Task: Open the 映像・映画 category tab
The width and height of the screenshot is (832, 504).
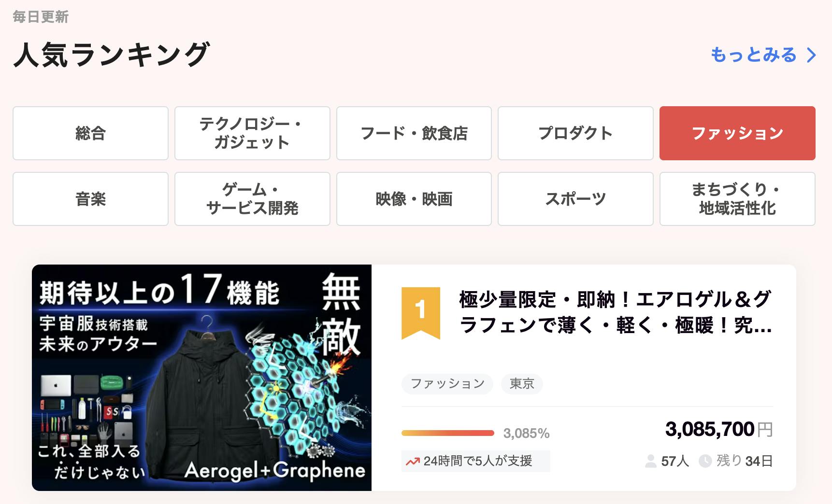Action: [414, 199]
